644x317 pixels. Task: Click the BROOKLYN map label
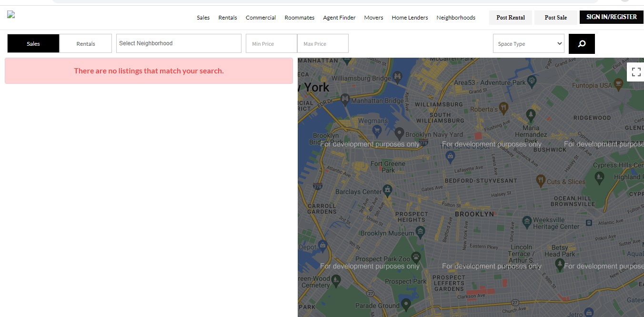(x=474, y=214)
